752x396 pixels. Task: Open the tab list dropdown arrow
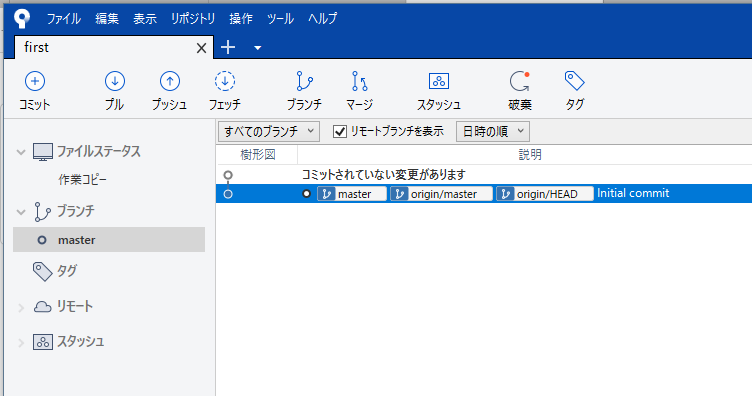[258, 48]
